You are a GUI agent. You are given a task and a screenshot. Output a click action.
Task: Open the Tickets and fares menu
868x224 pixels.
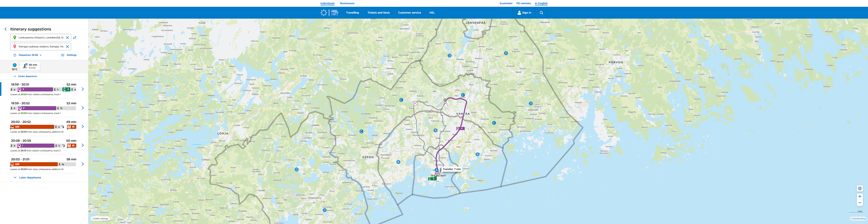(x=378, y=13)
